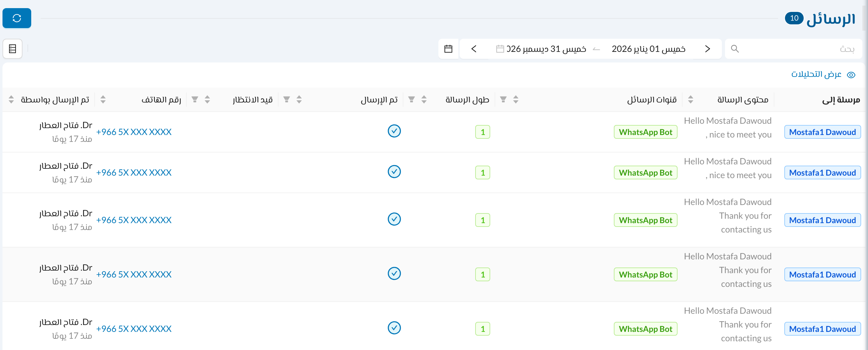This screenshot has height=350, width=868.
Task: Sort by message content column
Action: tap(690, 99)
